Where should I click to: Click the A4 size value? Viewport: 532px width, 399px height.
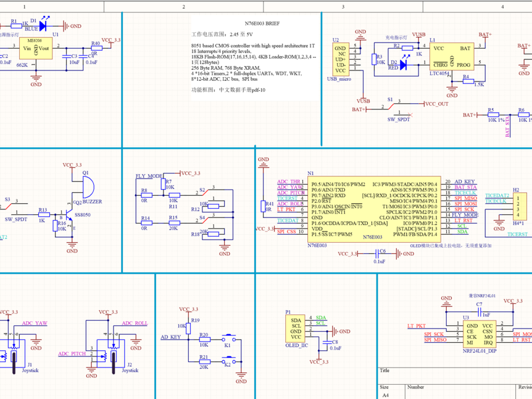[x=386, y=395]
